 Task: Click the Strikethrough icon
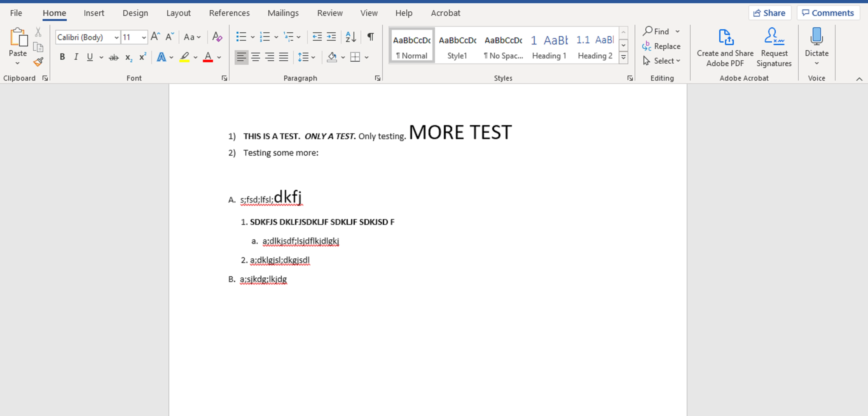pos(114,57)
